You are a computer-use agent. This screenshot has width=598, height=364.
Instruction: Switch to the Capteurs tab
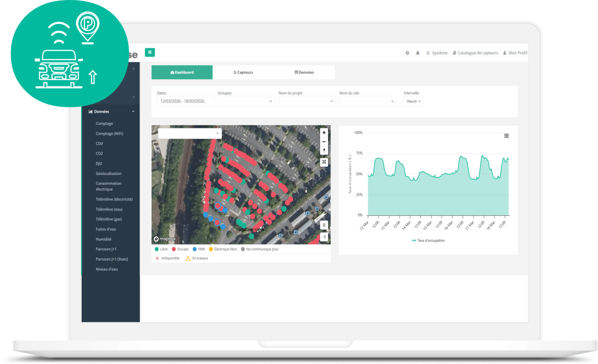point(243,72)
